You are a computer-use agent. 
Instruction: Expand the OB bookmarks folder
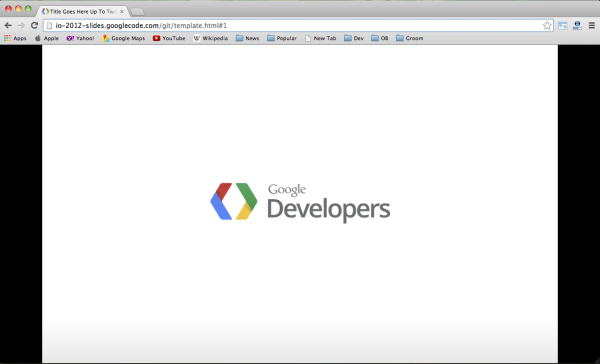coord(380,38)
